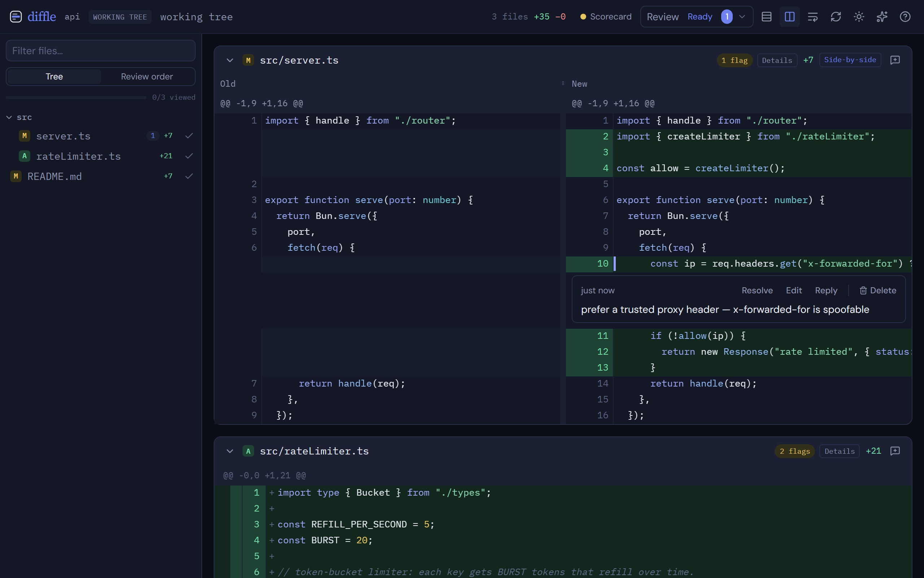Screen dimensions: 924x578
Task: Select the Tree tab
Action: [x=54, y=77]
